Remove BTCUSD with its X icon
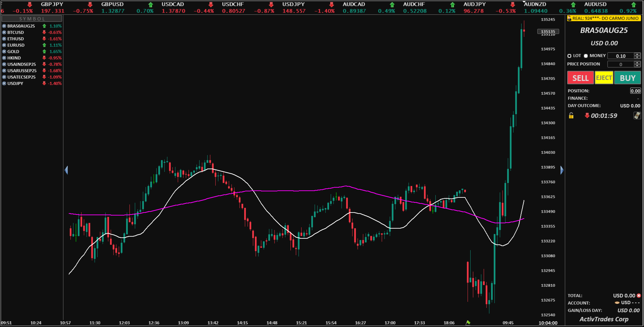Screen dimensions: 644x327 (4, 32)
